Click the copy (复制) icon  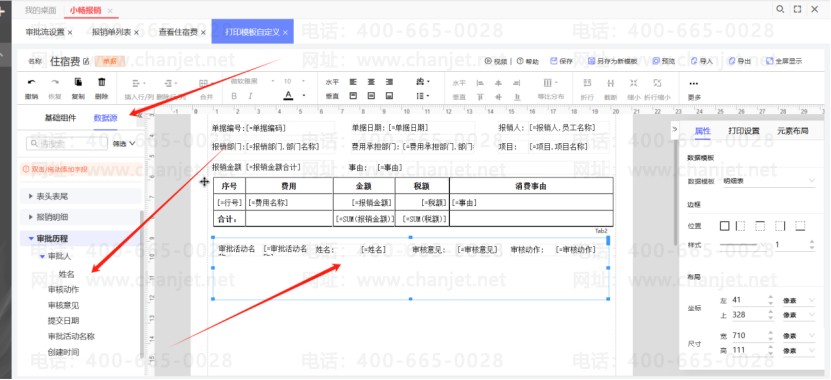(x=78, y=82)
